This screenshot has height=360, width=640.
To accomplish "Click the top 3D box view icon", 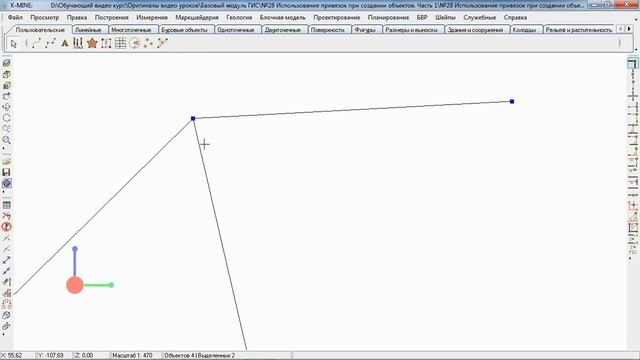I will point(7,63).
